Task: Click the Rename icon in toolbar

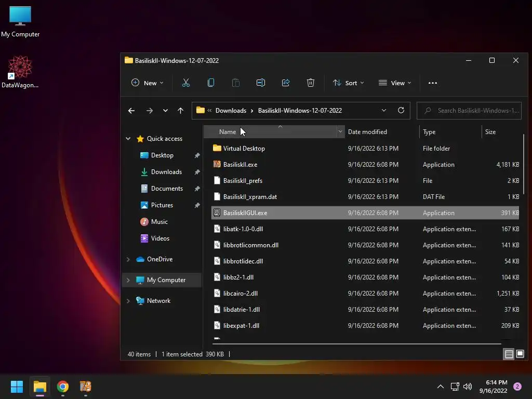Action: [261, 83]
